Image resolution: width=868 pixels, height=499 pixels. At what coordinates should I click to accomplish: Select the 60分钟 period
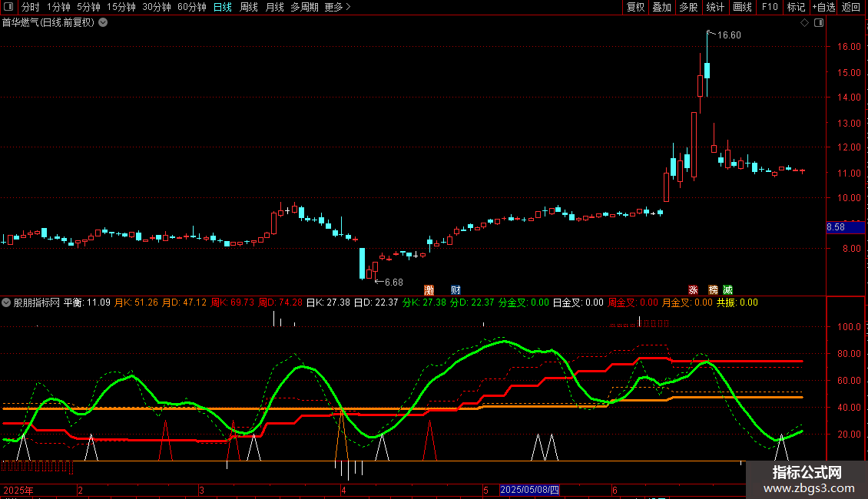[x=191, y=7]
